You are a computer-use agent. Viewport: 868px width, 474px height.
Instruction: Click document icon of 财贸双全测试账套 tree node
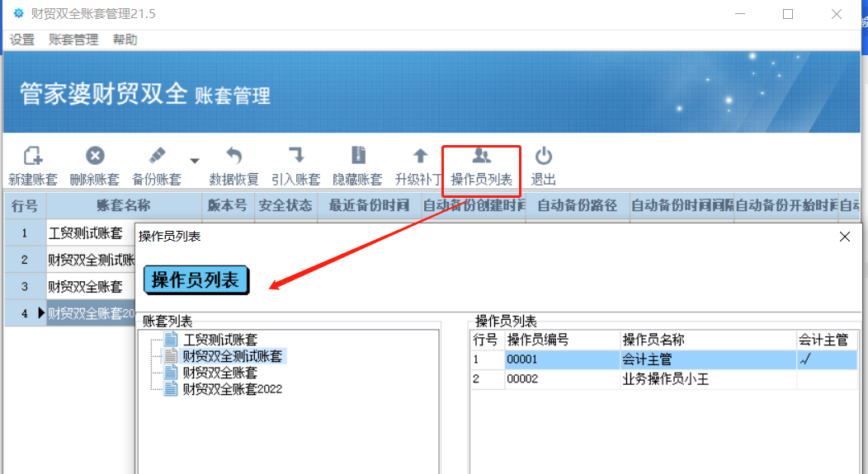171,355
